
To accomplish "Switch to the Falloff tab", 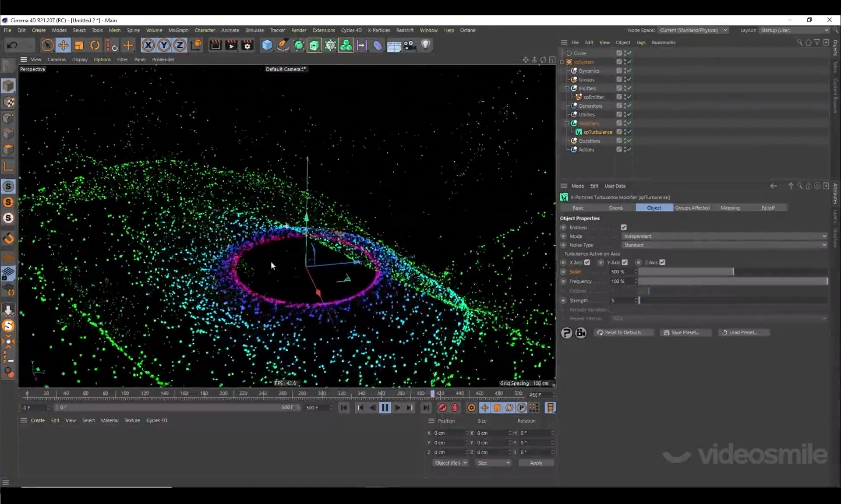I will [768, 208].
